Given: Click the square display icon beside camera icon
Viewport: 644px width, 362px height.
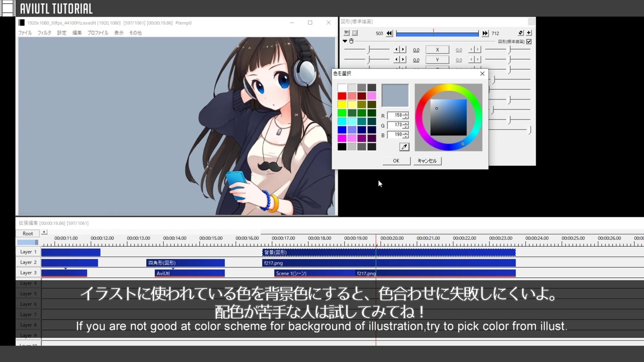Looking at the screenshot, I should pyautogui.click(x=355, y=33).
